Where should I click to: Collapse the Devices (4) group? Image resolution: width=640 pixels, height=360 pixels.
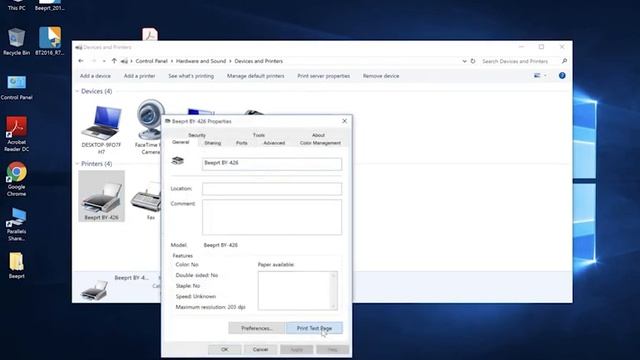click(x=77, y=91)
